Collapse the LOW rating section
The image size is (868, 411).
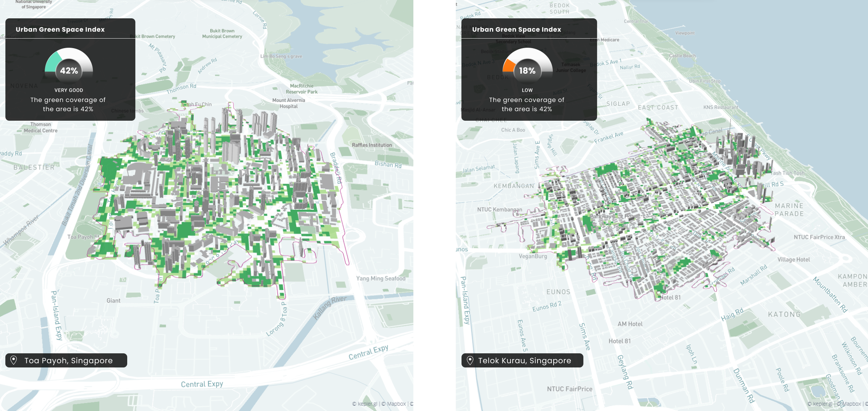pyautogui.click(x=527, y=90)
